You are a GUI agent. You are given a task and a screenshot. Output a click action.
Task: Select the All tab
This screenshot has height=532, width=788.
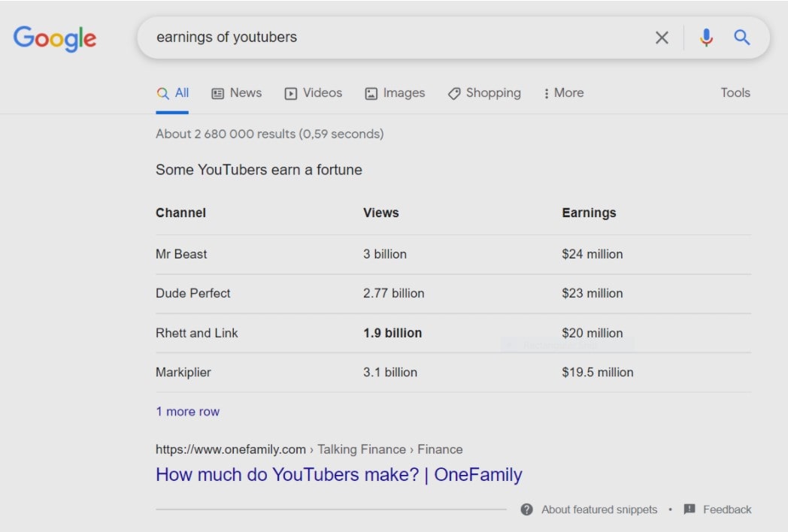(172, 93)
